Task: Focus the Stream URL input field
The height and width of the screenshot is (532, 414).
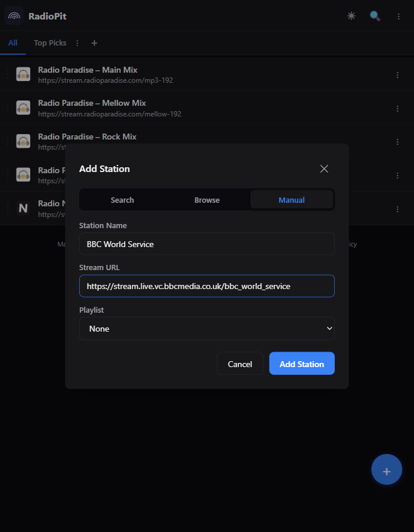Action: point(207,286)
